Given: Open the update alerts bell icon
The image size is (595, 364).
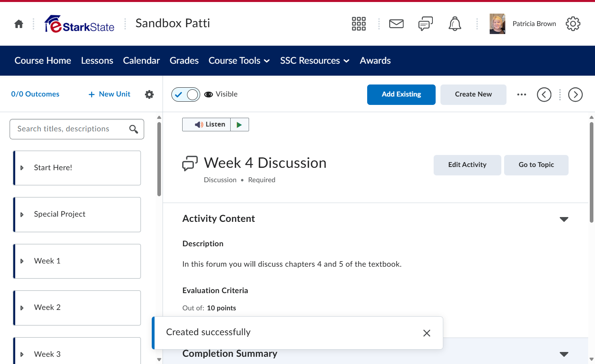Looking at the screenshot, I should click(455, 24).
